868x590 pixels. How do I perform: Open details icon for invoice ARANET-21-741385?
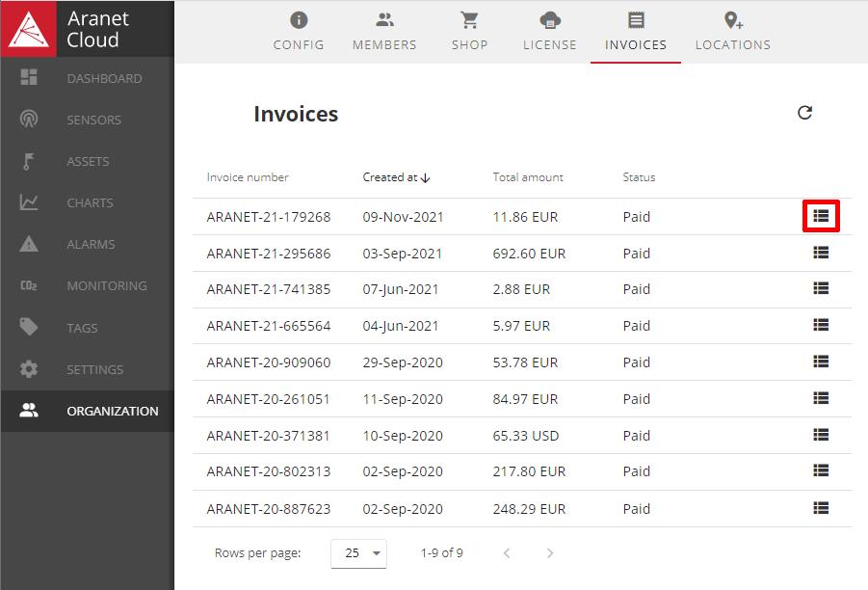821,288
